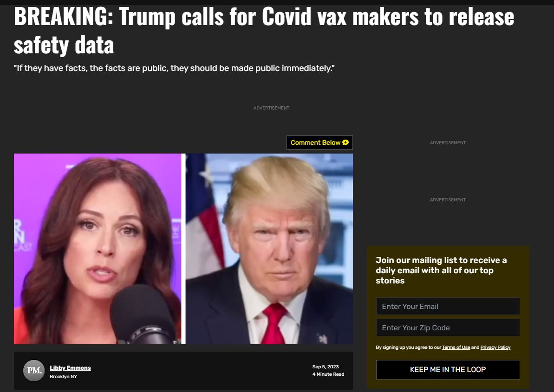Click the Brooklyn NY location text
The height and width of the screenshot is (392, 554).
pyautogui.click(x=63, y=377)
